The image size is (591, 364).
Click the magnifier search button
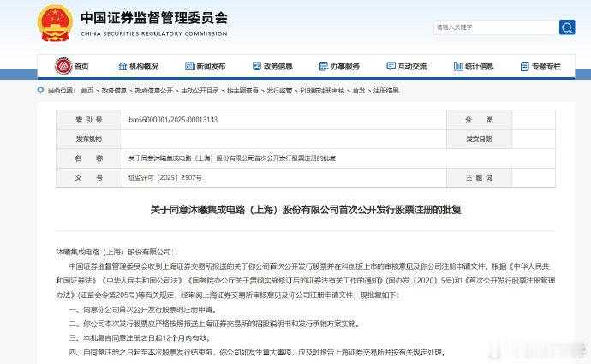567,27
